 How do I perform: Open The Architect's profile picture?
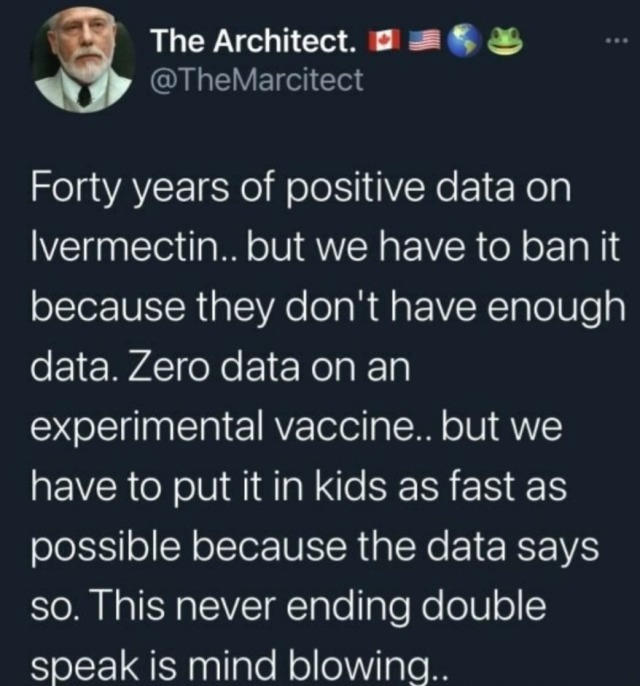tap(85, 62)
